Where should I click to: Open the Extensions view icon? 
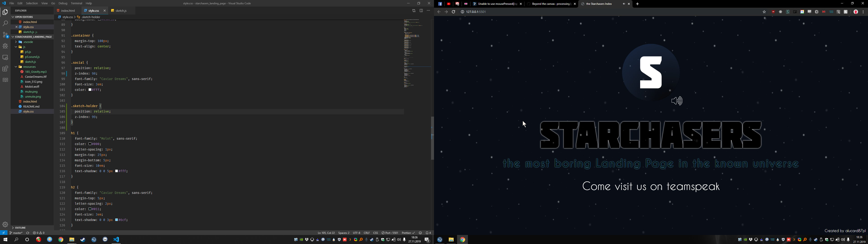pyautogui.click(x=5, y=69)
